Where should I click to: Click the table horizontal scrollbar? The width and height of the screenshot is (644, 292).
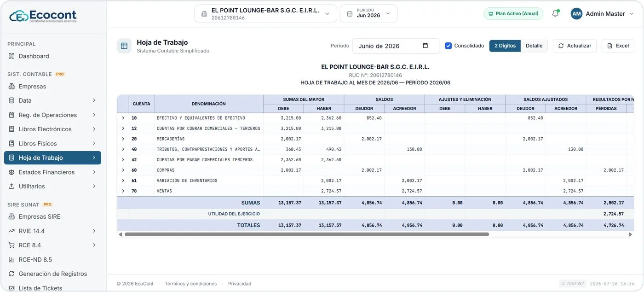pyautogui.click(x=306, y=234)
